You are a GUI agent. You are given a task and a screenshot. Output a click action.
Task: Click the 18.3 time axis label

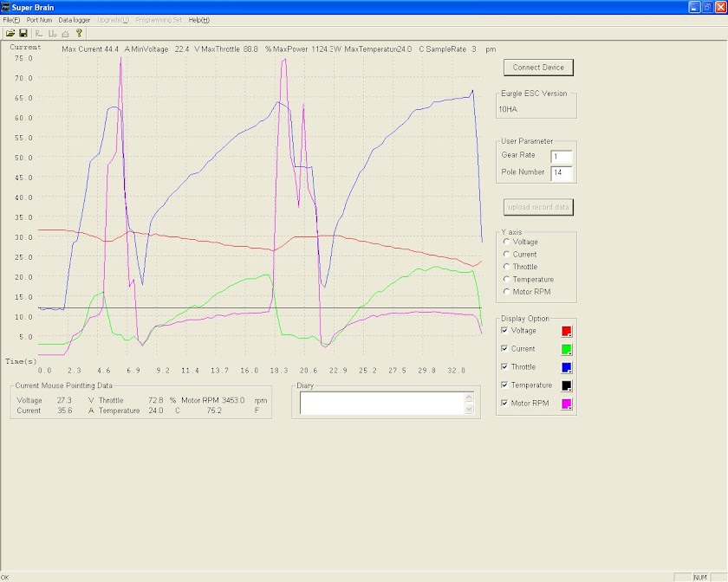coord(278,371)
